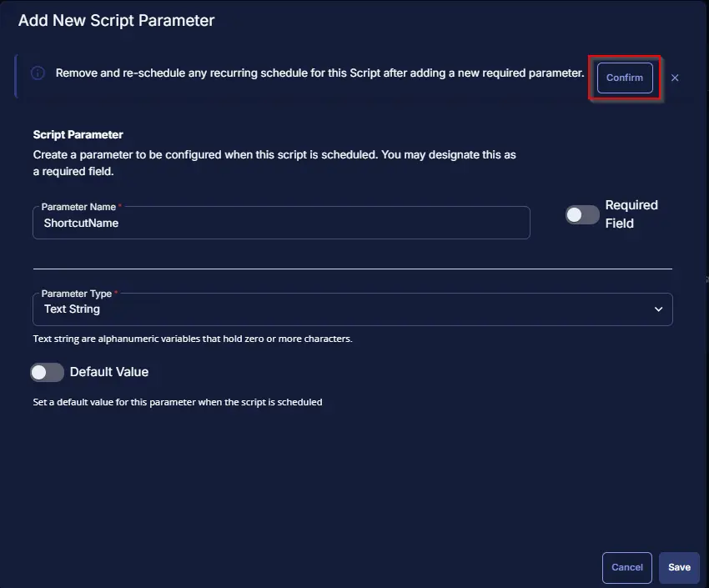
Task: Turn on the Default Value toggle
Action: 47,373
